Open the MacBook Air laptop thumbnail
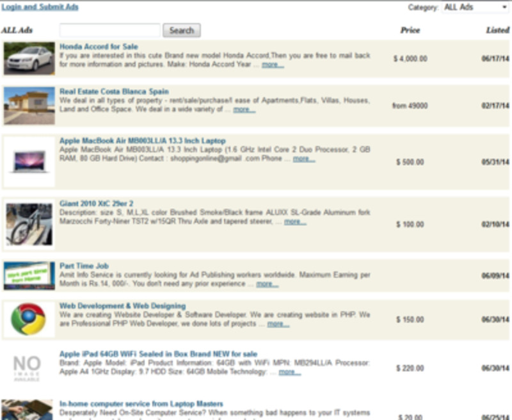 coord(29,162)
